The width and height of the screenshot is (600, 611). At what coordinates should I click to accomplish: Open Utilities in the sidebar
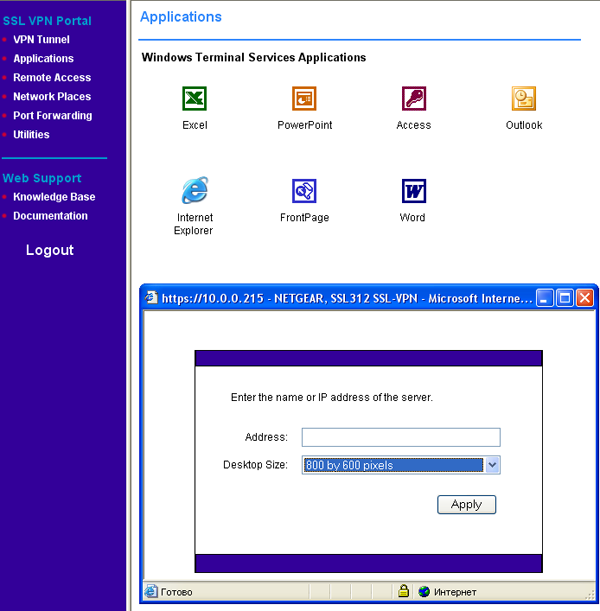[31, 134]
